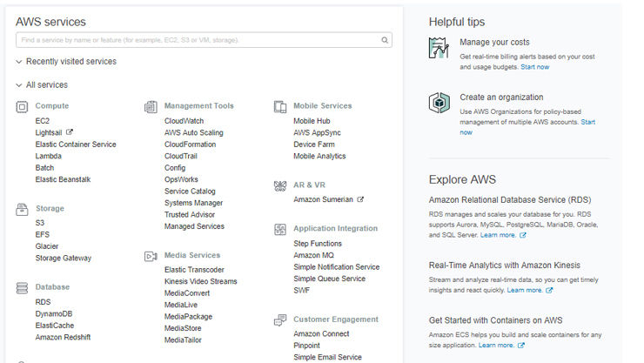Open the CloudWatch service
This screenshot has width=644, height=363.
point(184,121)
